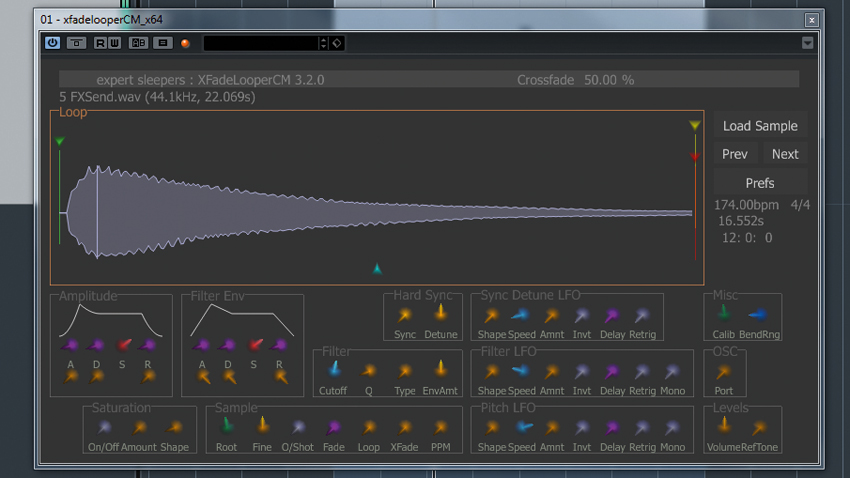Click the Next sample button

(785, 154)
